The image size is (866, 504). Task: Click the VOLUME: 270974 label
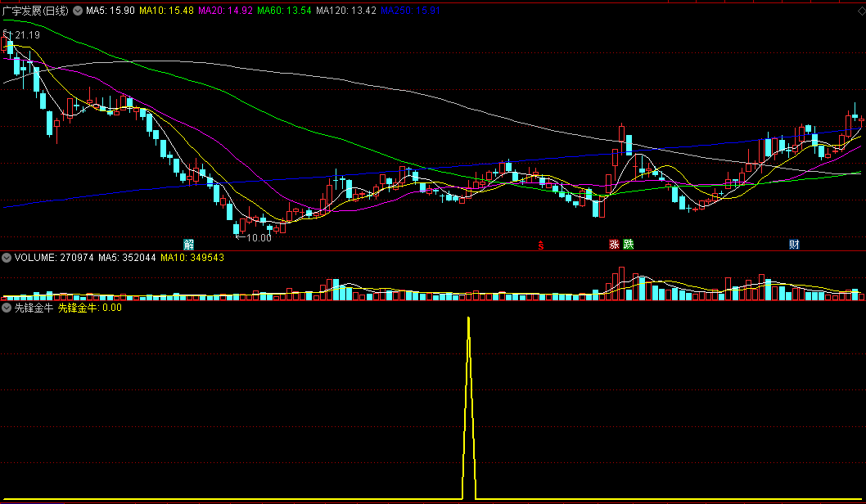point(54,258)
